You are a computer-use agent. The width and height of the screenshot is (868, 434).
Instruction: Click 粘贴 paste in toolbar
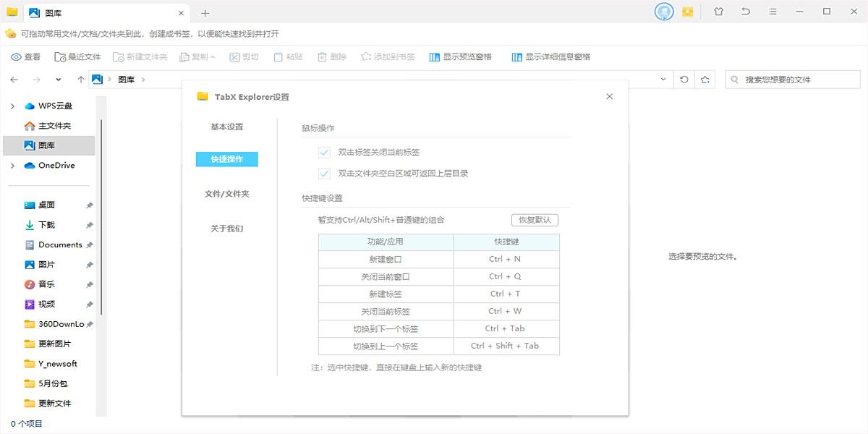[288, 57]
